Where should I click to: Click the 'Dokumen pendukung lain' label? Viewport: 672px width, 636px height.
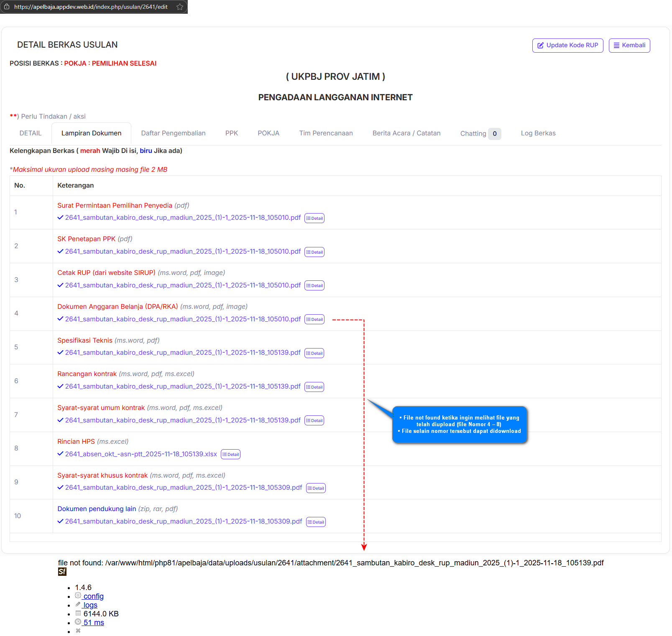point(97,509)
